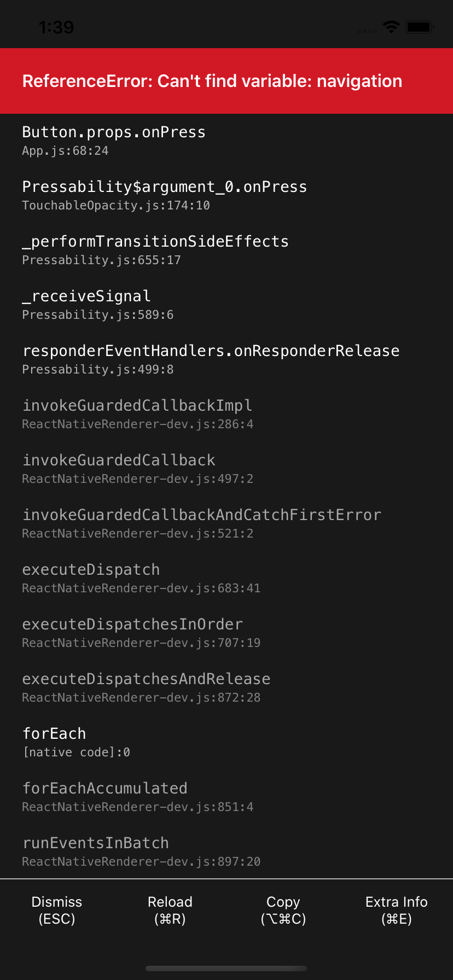Select the forEach native code frame
Image resolution: width=453 pixels, height=980 pixels.
tap(226, 743)
